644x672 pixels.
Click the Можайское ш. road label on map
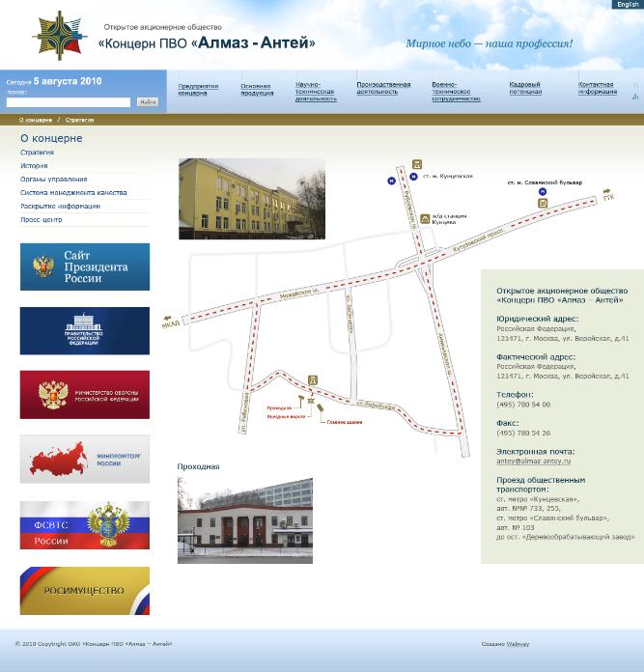point(299,294)
